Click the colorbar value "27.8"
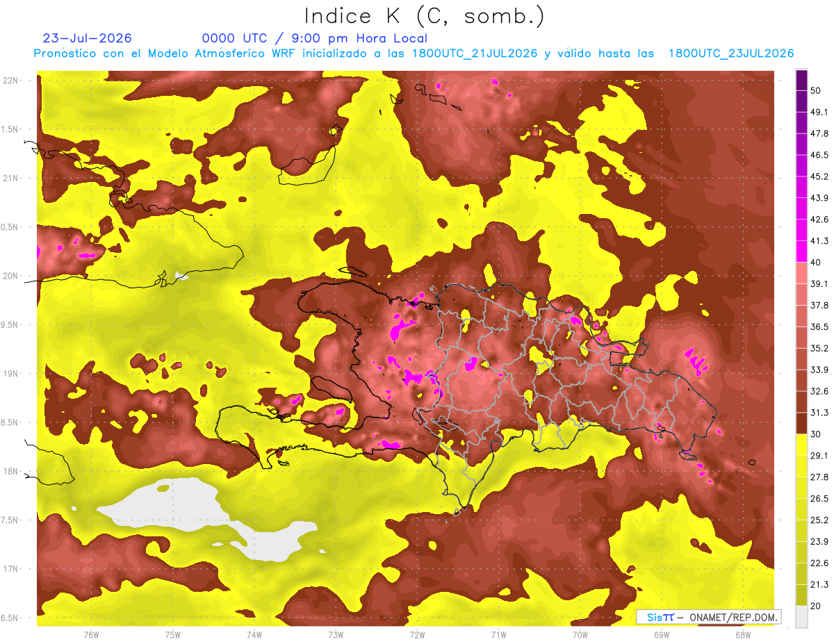The height and width of the screenshot is (644, 834). (819, 477)
